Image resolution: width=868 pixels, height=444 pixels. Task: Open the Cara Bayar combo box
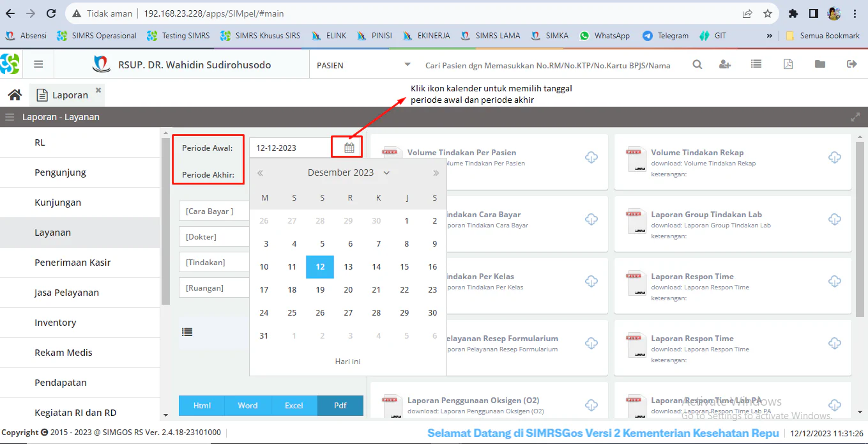(x=214, y=211)
